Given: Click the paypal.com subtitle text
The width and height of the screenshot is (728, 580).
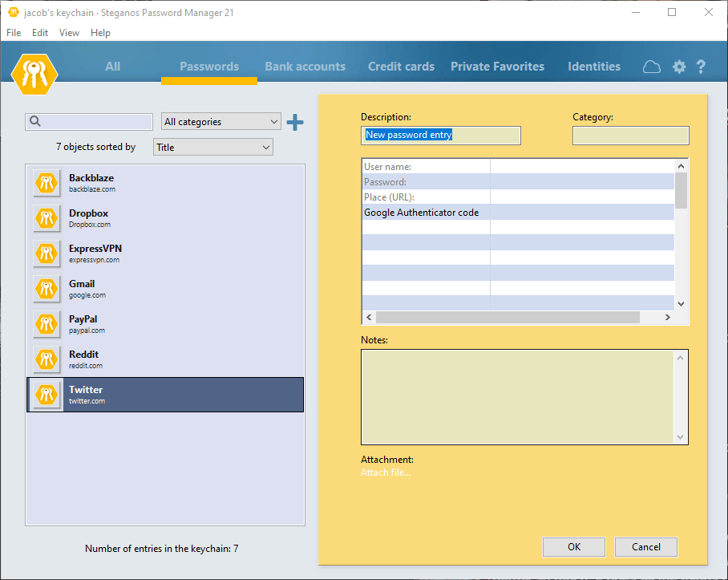Looking at the screenshot, I should (87, 331).
